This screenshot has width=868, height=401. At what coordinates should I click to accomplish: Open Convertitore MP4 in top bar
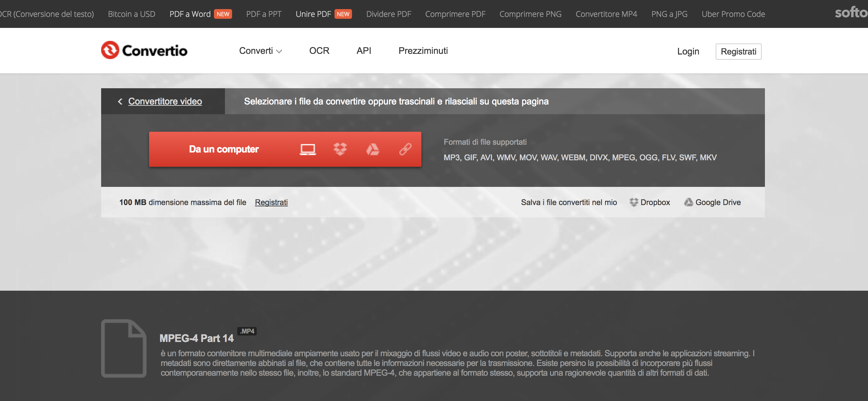click(606, 14)
